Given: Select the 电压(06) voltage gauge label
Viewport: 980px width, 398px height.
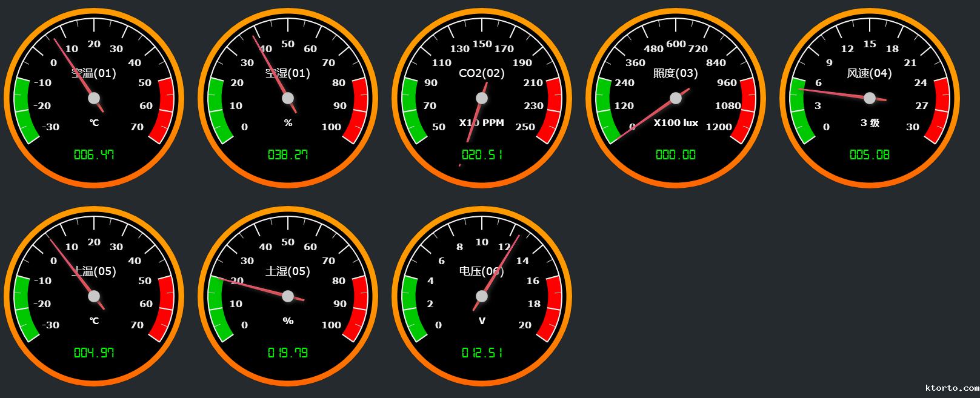Looking at the screenshot, I should pyautogui.click(x=482, y=271).
